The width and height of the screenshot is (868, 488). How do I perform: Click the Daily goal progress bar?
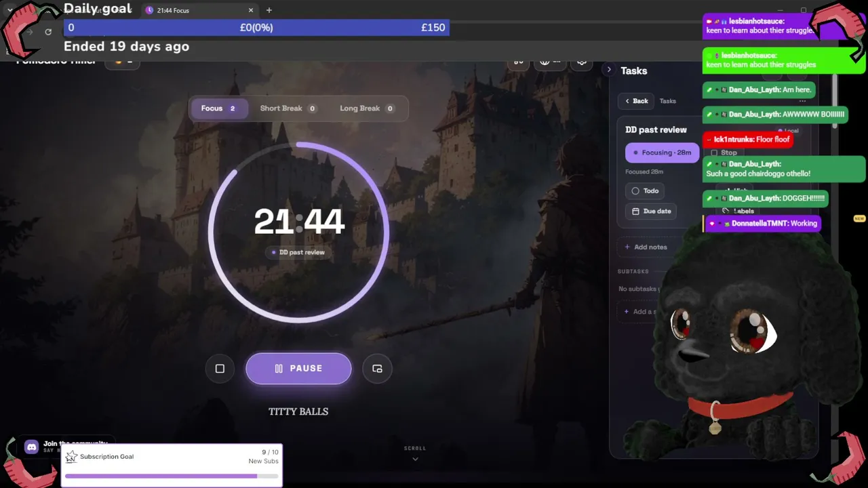[x=256, y=28]
